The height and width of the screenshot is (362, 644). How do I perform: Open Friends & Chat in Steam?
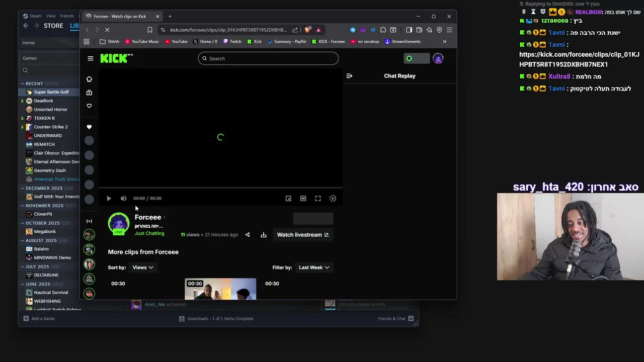(x=395, y=318)
